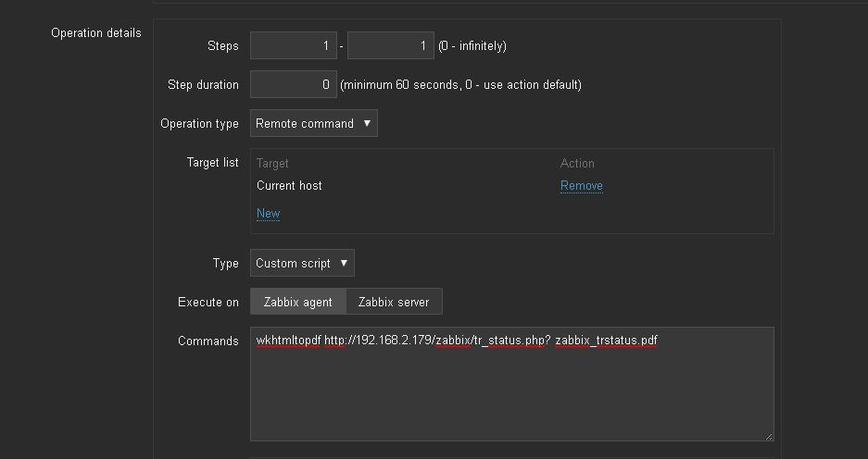Open the Operation type dropdown
Image resolution: width=868 pixels, height=459 pixels.
click(x=313, y=123)
